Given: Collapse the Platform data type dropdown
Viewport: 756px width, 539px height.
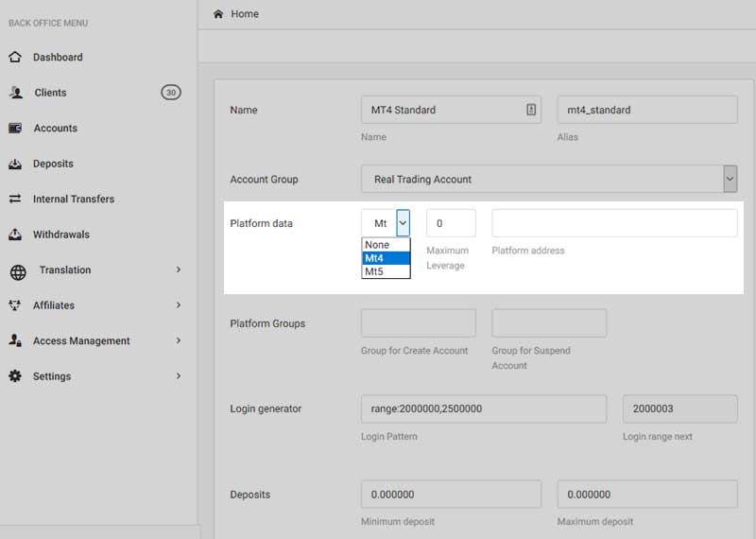Looking at the screenshot, I should 403,223.
